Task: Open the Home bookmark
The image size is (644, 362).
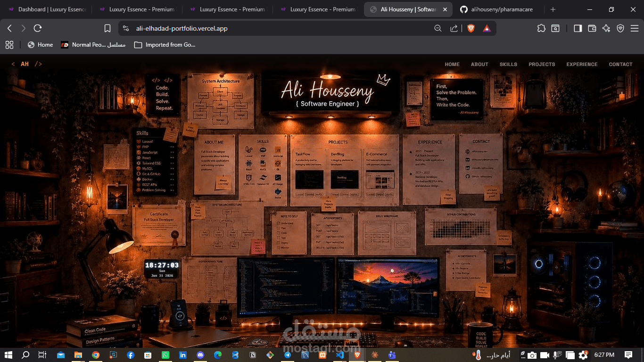Action: tap(40, 45)
